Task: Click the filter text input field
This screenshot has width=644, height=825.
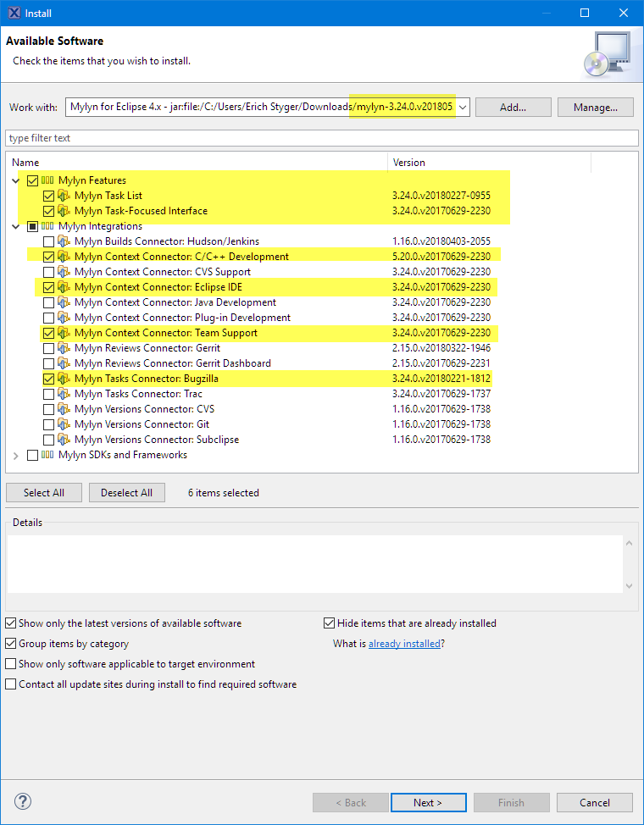Action: (322, 138)
